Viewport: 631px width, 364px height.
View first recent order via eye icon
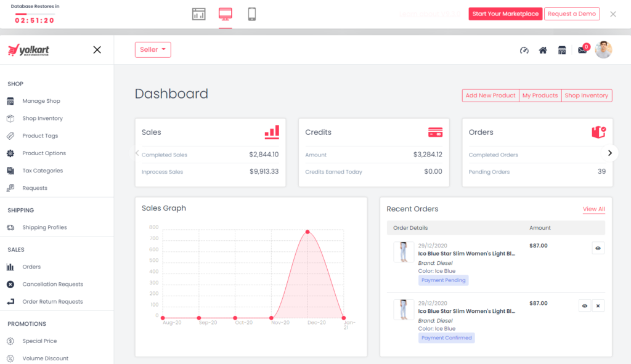tap(598, 248)
